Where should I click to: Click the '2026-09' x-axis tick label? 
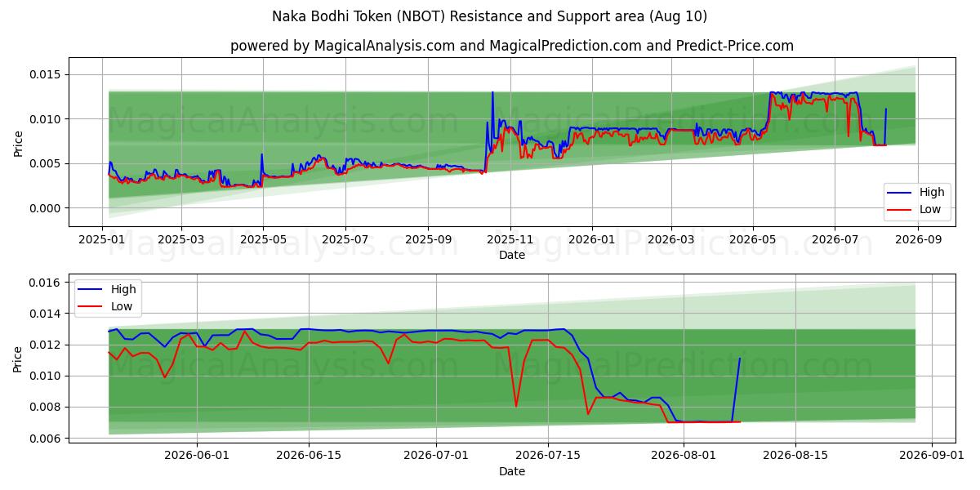point(918,240)
